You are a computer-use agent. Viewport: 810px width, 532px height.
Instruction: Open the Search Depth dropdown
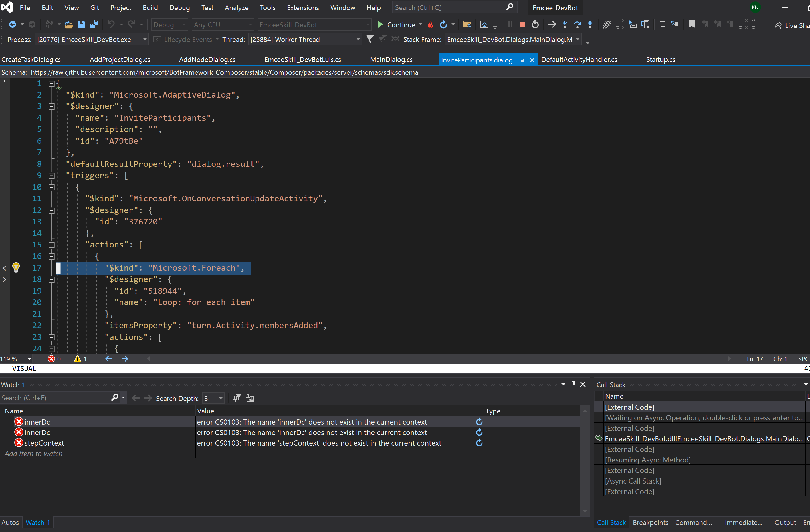pos(221,398)
